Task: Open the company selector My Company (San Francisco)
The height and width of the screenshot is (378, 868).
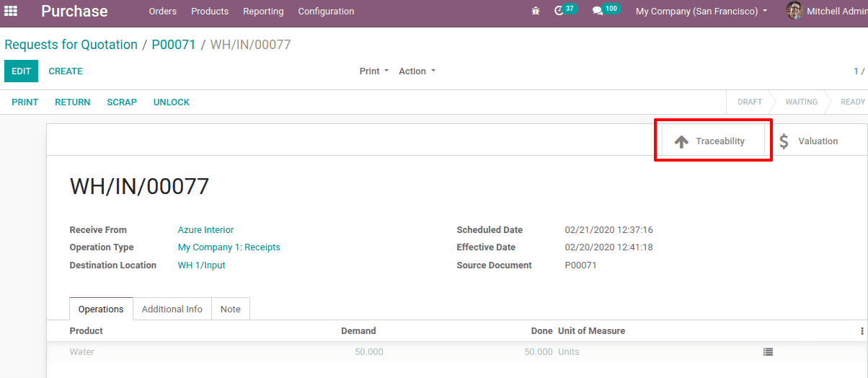Action: [701, 12]
